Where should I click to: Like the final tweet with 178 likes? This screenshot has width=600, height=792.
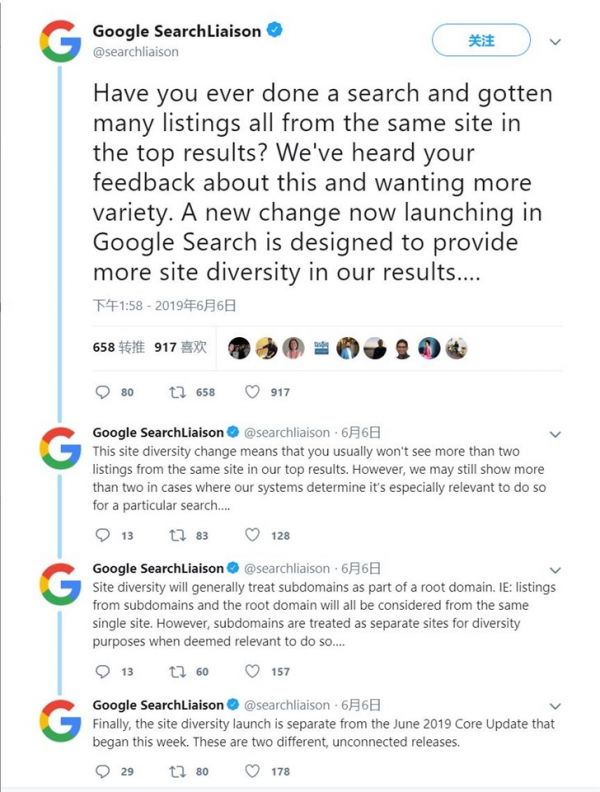point(253,771)
